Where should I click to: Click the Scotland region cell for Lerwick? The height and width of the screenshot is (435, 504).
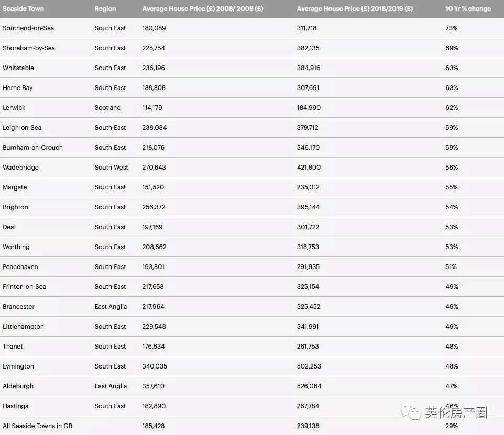click(x=108, y=108)
